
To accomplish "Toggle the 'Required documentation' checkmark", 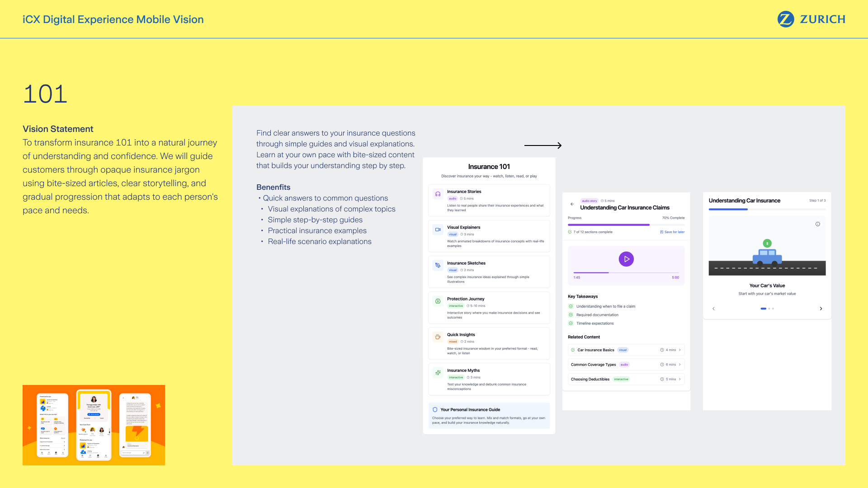I will [571, 315].
